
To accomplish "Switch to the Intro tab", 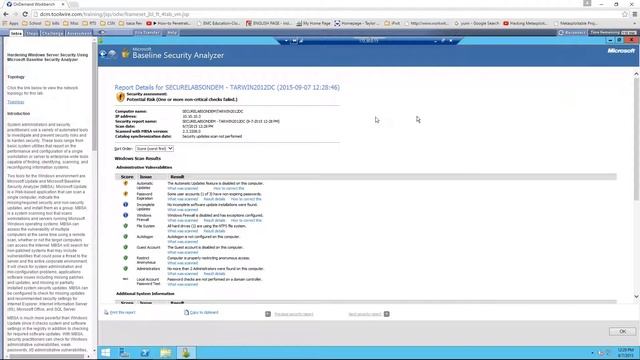I will pyautogui.click(x=16, y=33).
